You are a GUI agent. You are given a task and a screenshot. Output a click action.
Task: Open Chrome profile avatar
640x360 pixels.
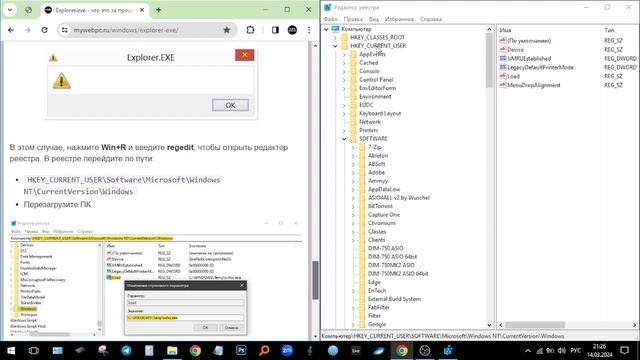point(292,30)
